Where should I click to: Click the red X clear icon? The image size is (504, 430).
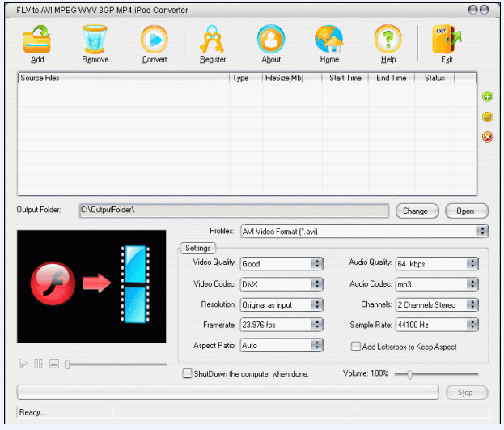point(487,137)
